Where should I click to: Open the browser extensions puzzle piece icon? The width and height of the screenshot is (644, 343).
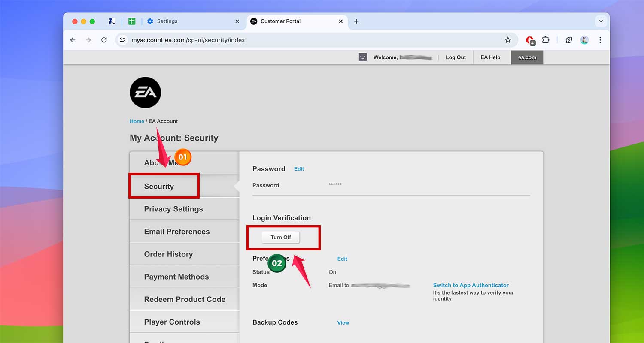tap(545, 40)
